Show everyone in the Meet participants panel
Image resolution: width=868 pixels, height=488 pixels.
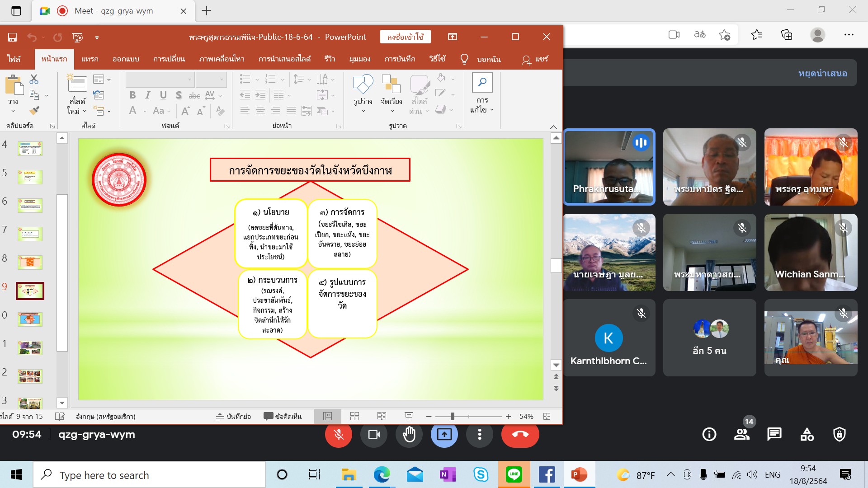click(741, 434)
